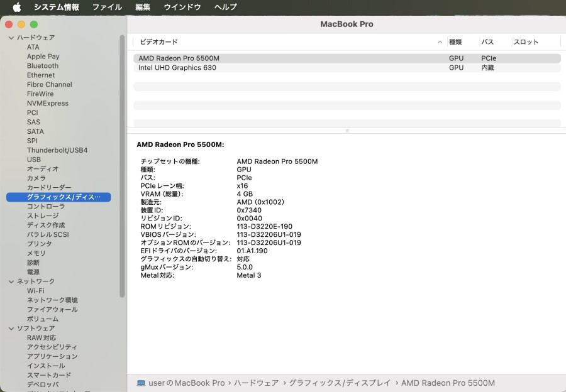Open the ファイル menu
The image size is (566, 392).
coord(107,7)
